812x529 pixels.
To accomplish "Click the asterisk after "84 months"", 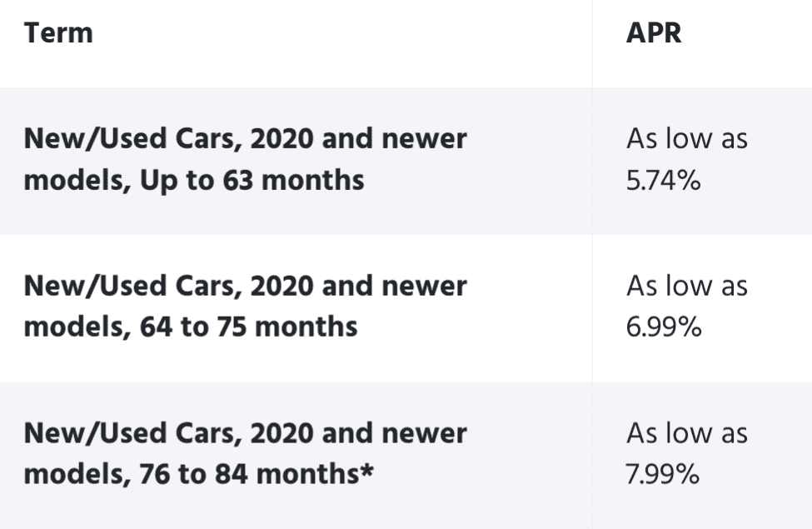I will [x=367, y=472].
